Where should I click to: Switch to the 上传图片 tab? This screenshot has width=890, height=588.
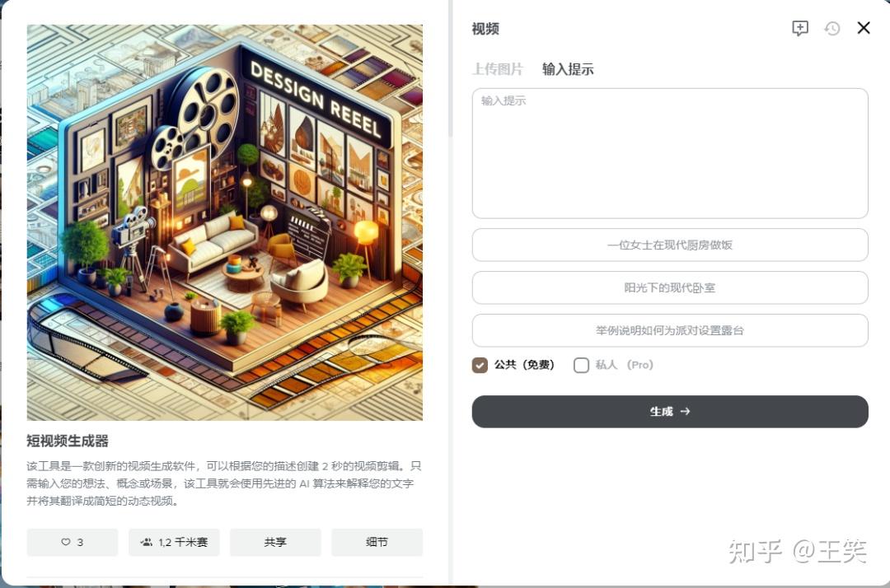tap(497, 69)
